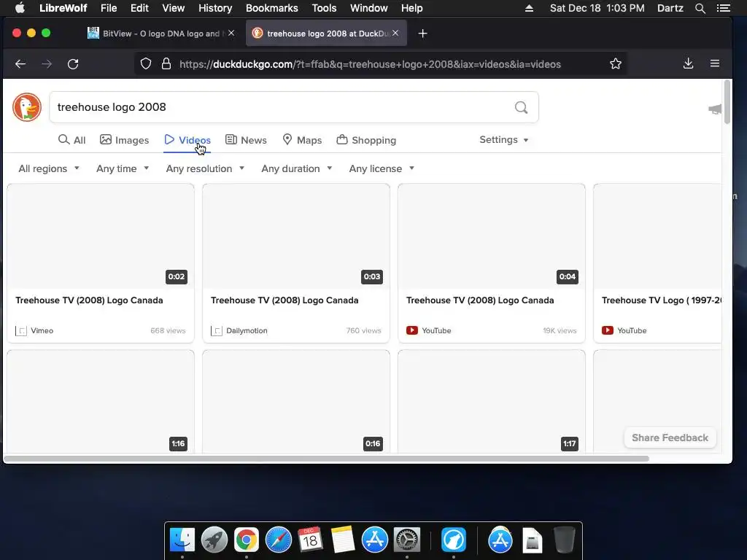Bookmark page with the star icon
The image size is (747, 560).
(x=616, y=64)
